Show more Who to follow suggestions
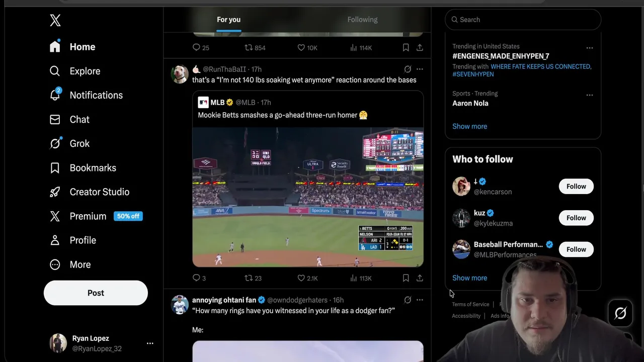Screen dimensions: 644x362 pos(469,278)
